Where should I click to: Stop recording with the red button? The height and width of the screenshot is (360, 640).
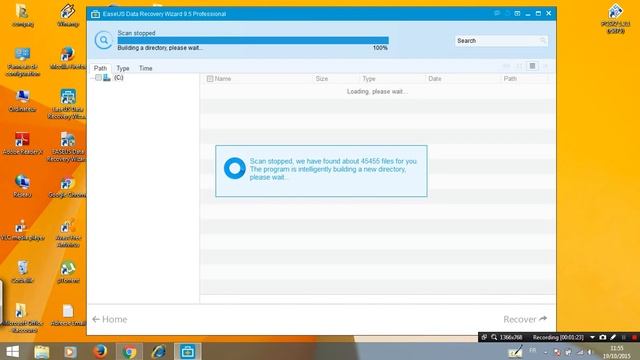point(634,337)
